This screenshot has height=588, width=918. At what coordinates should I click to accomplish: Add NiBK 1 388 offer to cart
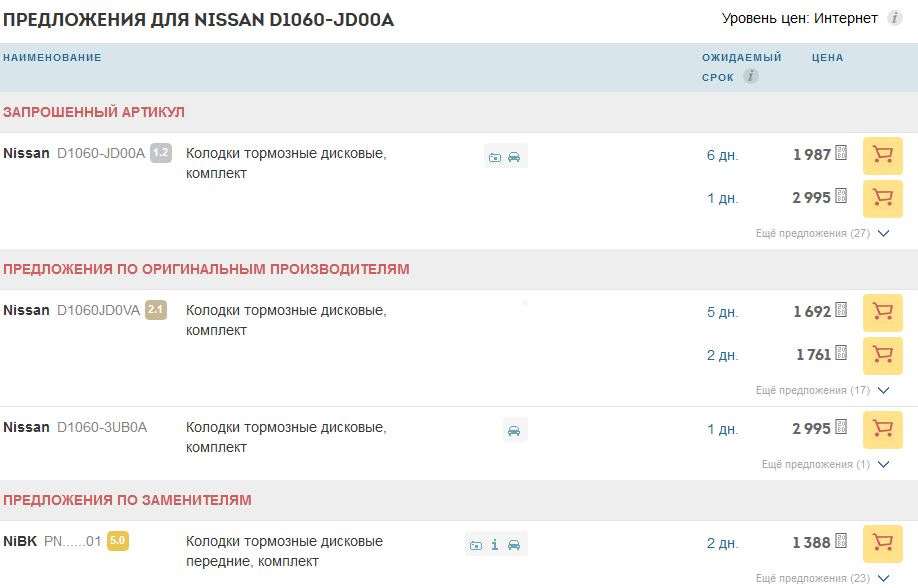pos(882,543)
